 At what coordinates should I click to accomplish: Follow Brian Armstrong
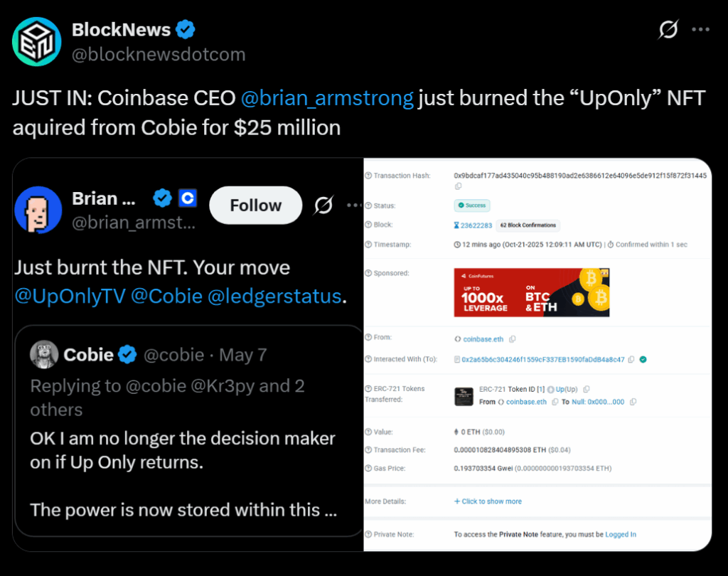255,206
